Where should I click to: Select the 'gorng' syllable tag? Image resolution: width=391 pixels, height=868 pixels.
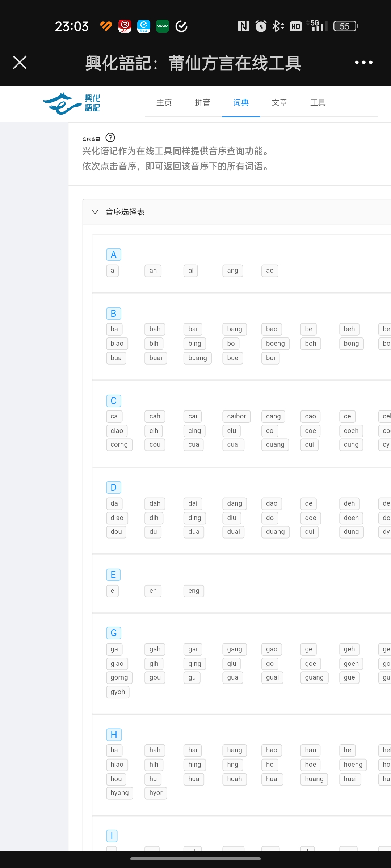pyautogui.click(x=119, y=677)
